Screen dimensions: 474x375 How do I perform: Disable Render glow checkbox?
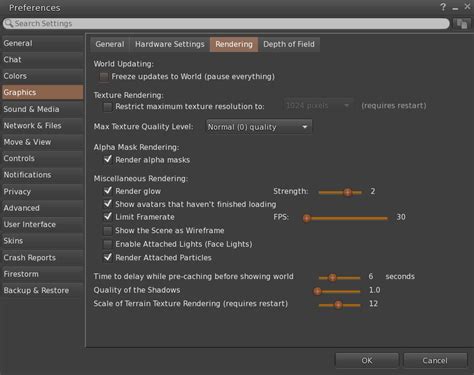coord(108,191)
